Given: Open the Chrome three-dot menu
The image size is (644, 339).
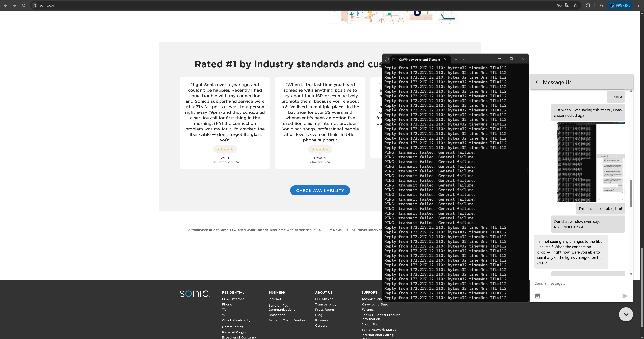Looking at the screenshot, I should point(638,5).
